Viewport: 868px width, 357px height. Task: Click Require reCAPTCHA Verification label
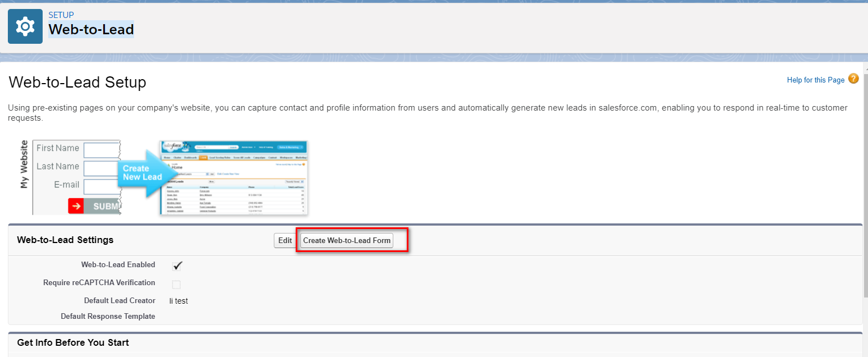coord(99,282)
